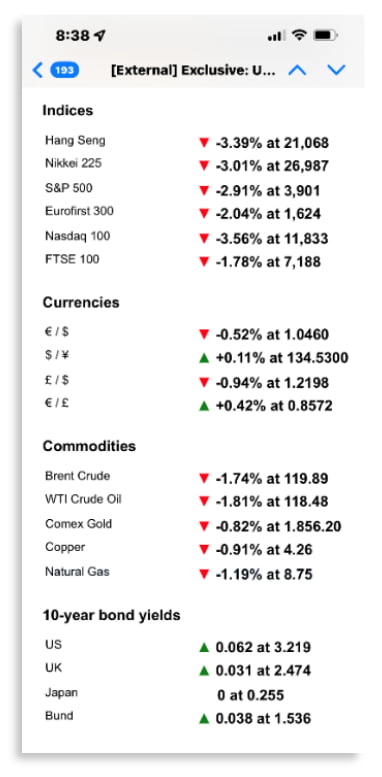Tap the email subject title in header
This screenshot has width=382, height=777.
pos(193,70)
